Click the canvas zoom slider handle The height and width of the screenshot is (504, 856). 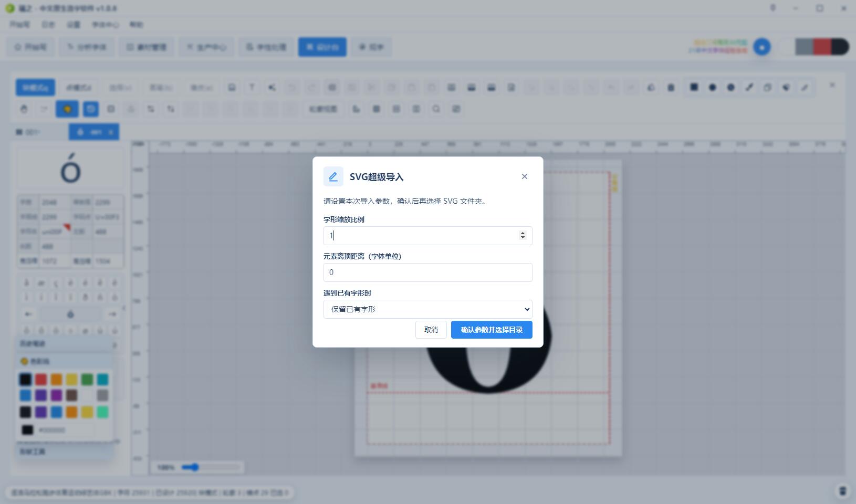(x=194, y=467)
